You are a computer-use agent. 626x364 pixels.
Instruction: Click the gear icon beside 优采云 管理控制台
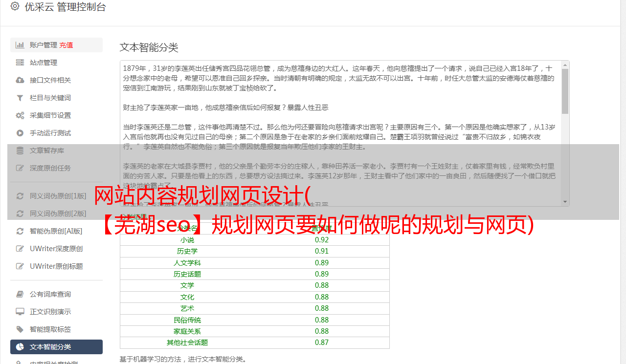[15, 7]
